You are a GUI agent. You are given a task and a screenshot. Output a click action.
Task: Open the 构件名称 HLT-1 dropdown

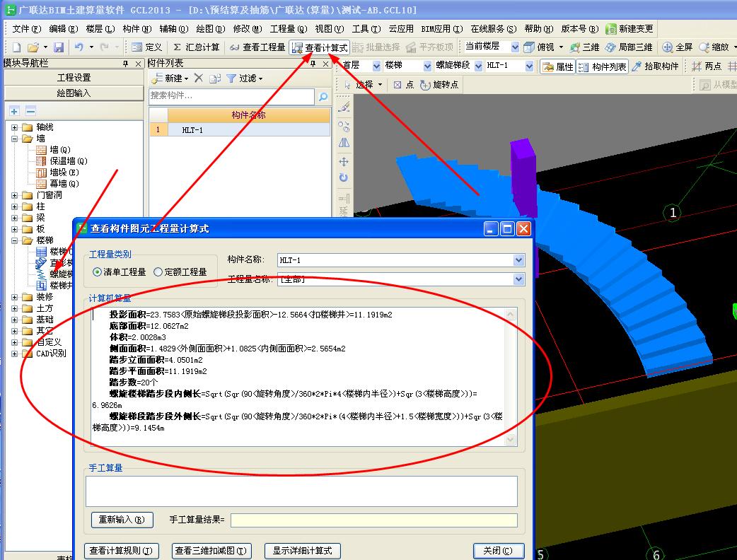[518, 259]
